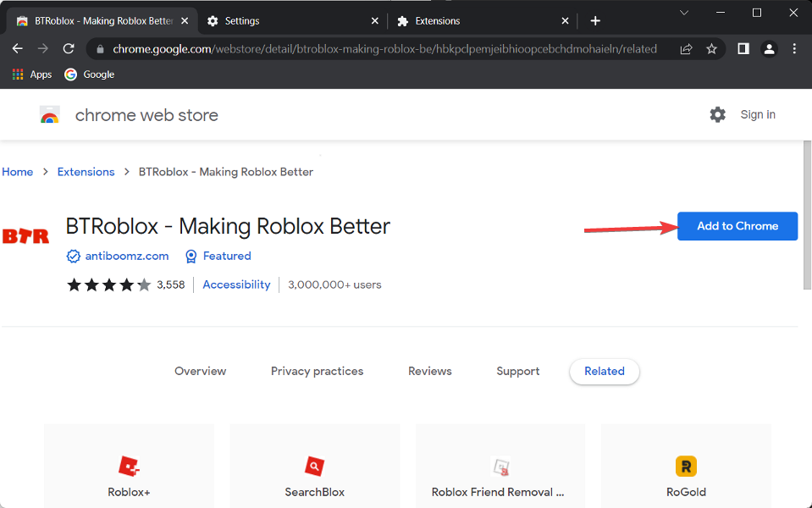Click the forward navigation arrow
812x508 pixels.
coord(43,48)
